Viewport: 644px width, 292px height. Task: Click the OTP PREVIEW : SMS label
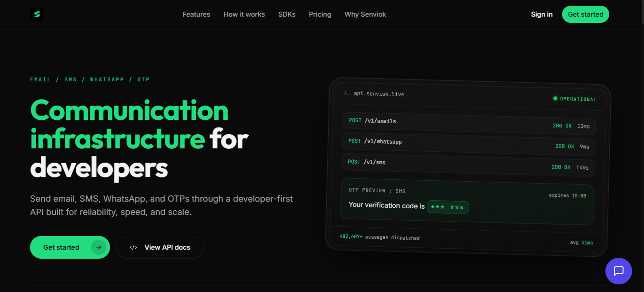377,191
